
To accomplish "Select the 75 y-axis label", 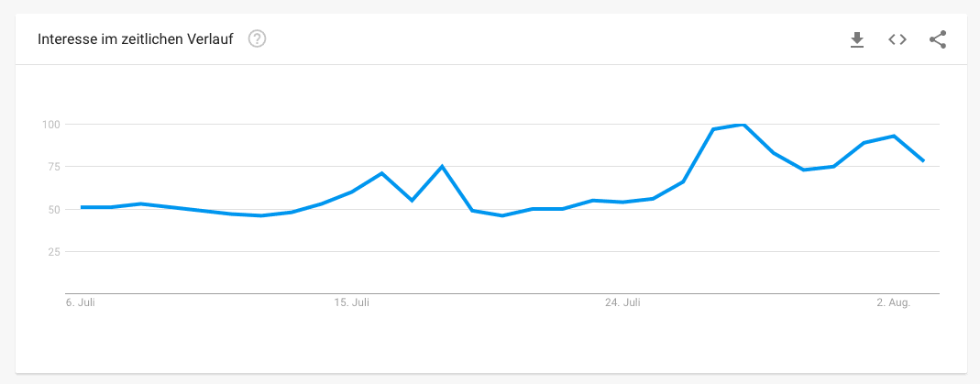I will 54,167.
